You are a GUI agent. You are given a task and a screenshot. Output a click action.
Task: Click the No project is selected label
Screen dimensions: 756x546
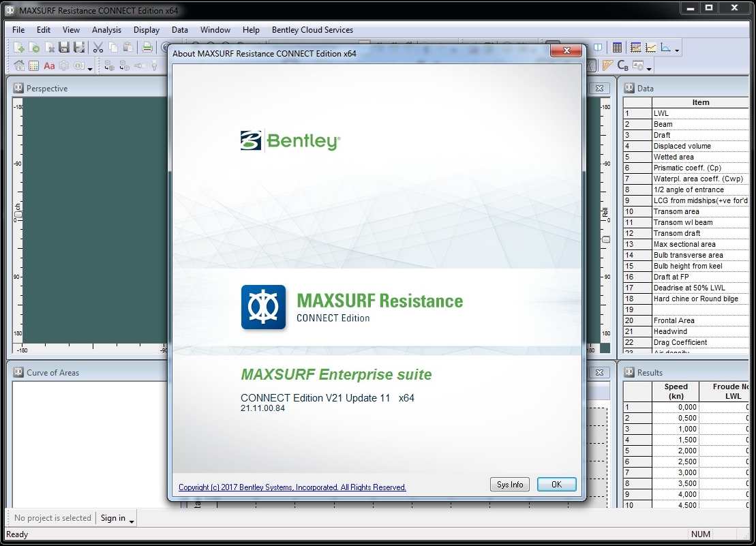[52, 518]
